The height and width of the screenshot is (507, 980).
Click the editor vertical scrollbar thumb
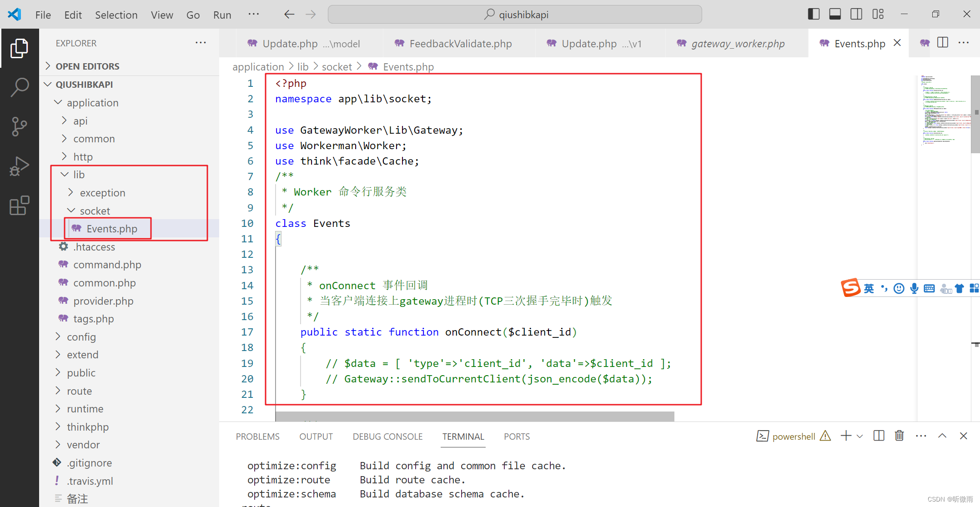tap(975, 114)
